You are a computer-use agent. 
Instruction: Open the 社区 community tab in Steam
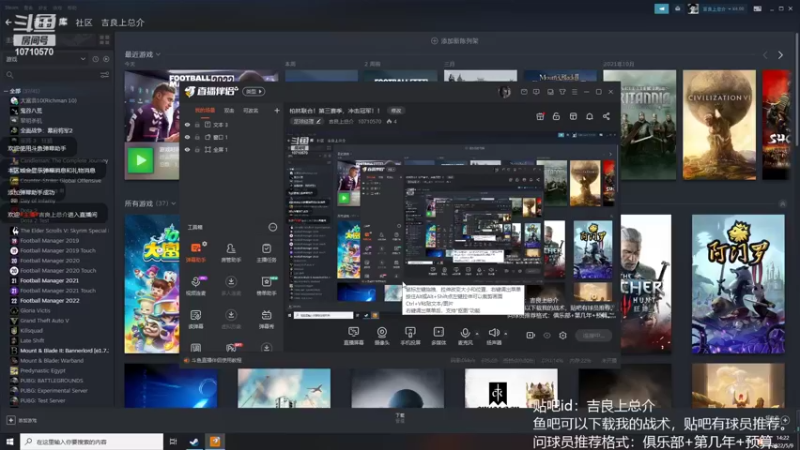coord(84,22)
